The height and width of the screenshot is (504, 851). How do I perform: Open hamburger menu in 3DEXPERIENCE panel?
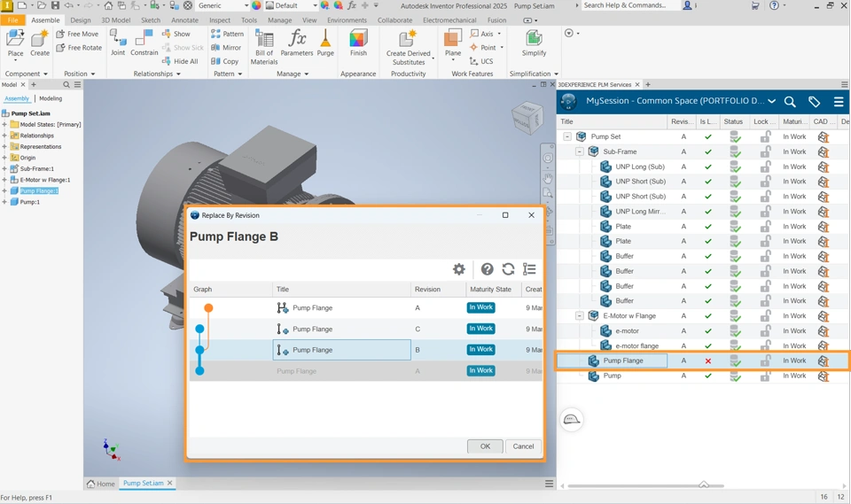(x=839, y=102)
